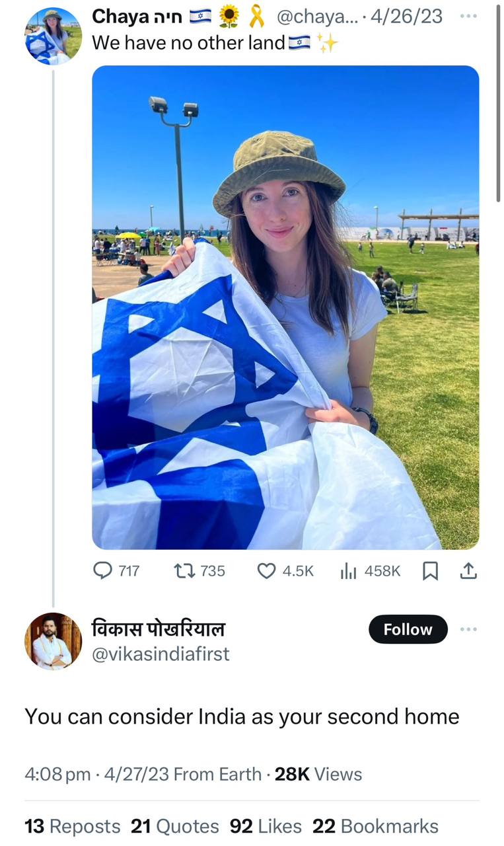Open the view analytics bar icon
This screenshot has width=504, height=846.
point(348,571)
